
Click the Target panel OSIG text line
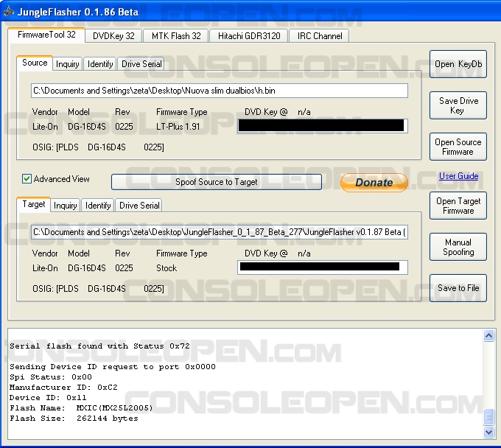click(x=98, y=289)
